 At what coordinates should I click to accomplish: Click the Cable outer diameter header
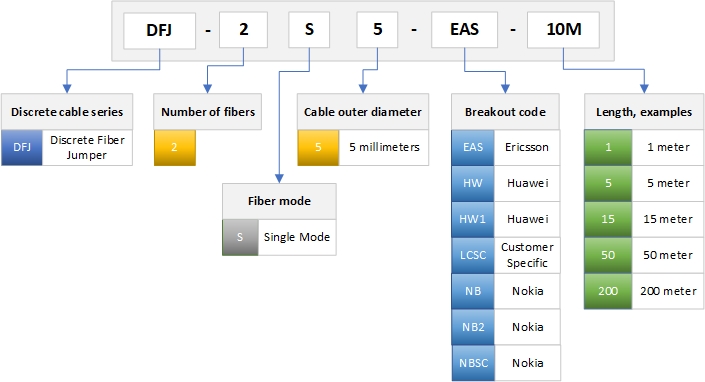pyautogui.click(x=363, y=112)
